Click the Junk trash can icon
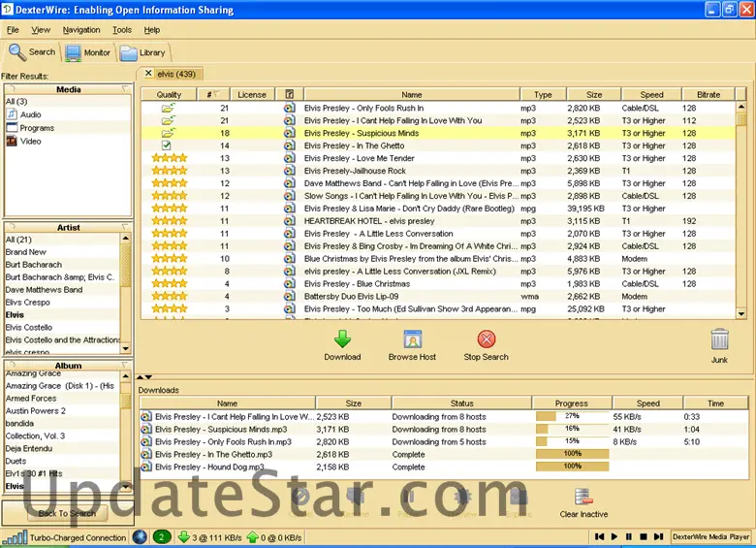The width and height of the screenshot is (756, 548). 719,339
